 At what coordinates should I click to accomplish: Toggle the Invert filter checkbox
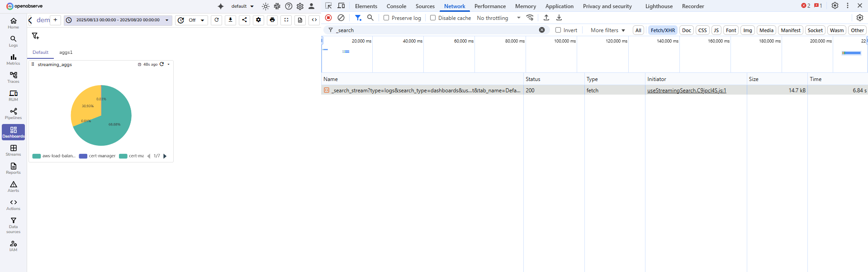[558, 30]
